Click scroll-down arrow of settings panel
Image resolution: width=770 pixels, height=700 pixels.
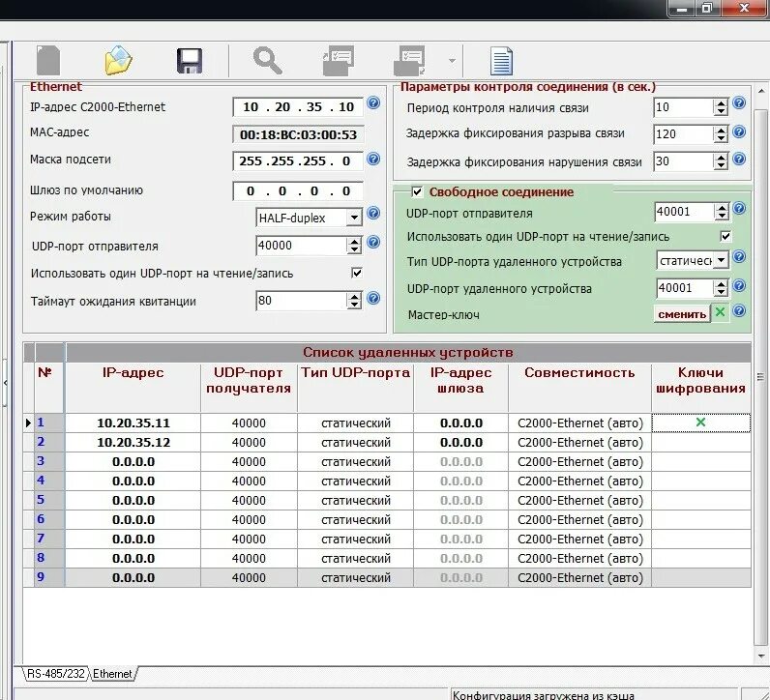pyautogui.click(x=761, y=656)
